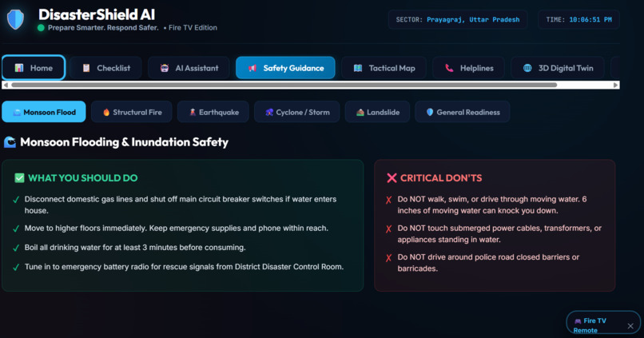Screen dimensions: 644x338
Task: Click the General Readiness shield icon
Action: (430, 112)
